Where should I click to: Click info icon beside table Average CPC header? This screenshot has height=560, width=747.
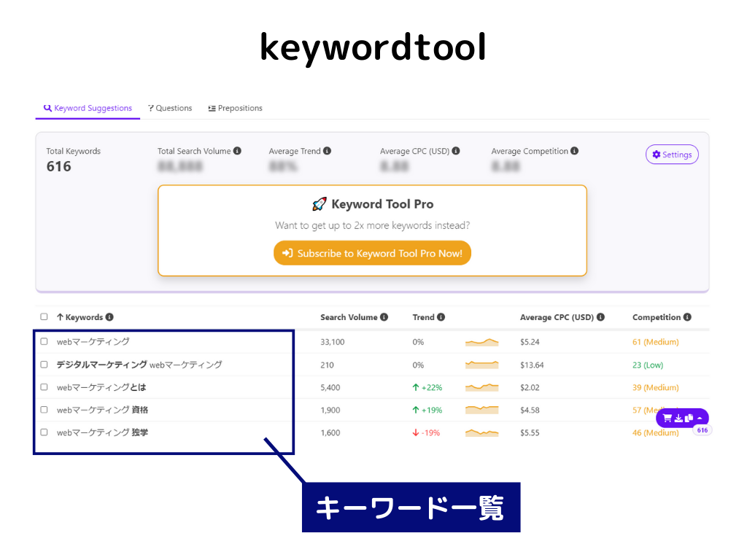[601, 317]
